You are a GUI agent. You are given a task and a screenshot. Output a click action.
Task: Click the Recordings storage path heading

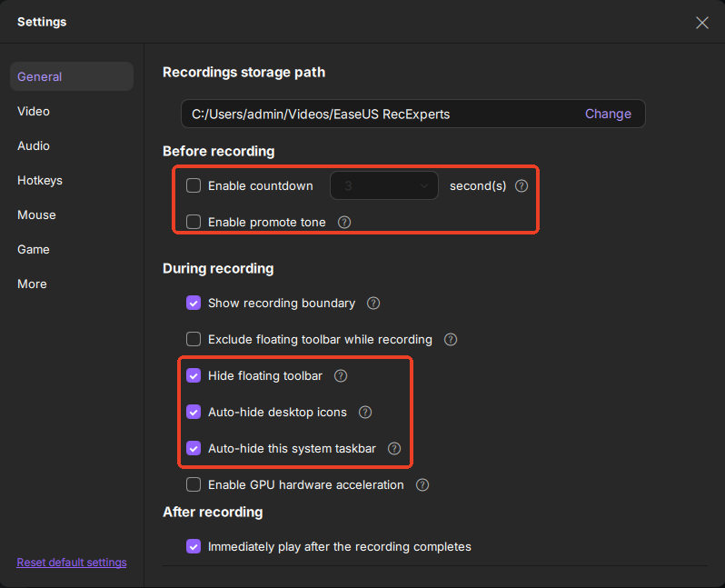(x=244, y=73)
